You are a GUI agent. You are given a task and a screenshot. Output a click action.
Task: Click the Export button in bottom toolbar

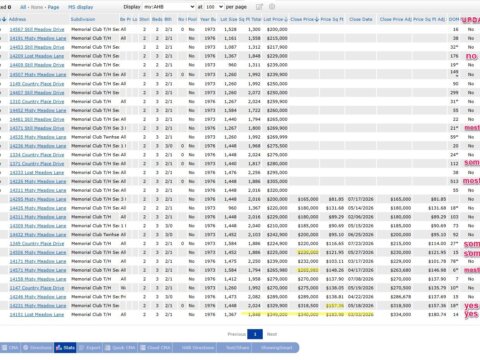tap(90, 348)
